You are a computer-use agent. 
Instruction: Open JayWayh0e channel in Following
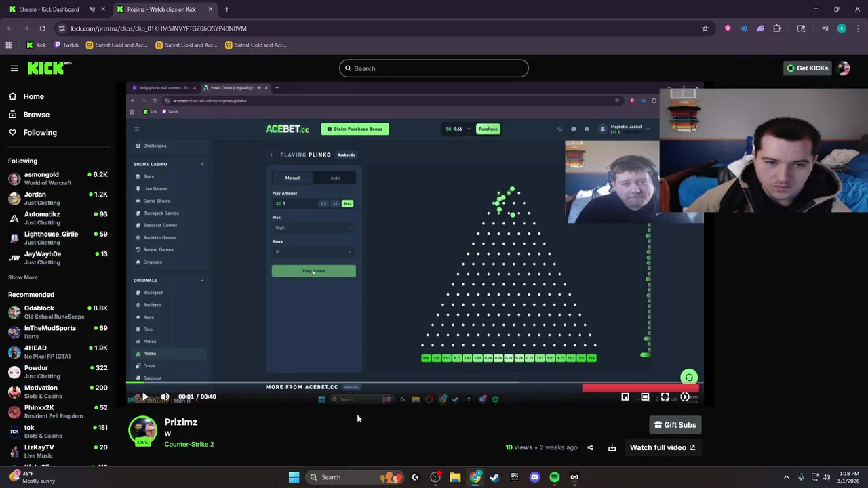pyautogui.click(x=57, y=258)
